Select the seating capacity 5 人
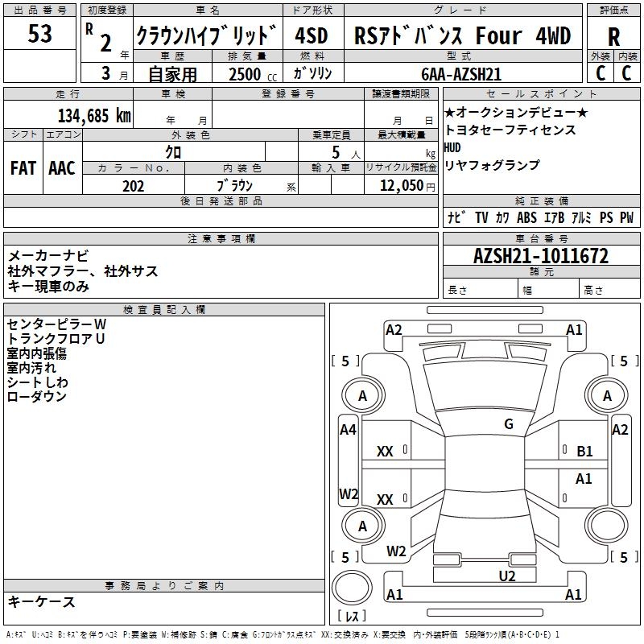The width and height of the screenshot is (644, 644). coord(346,153)
